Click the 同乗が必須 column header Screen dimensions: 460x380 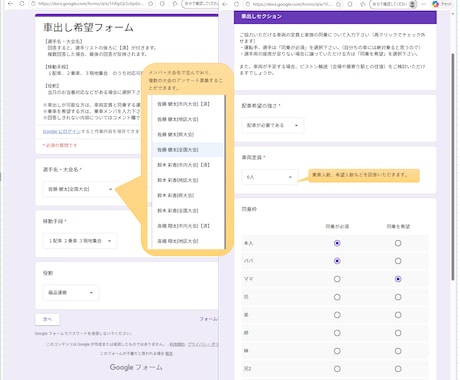337,226
